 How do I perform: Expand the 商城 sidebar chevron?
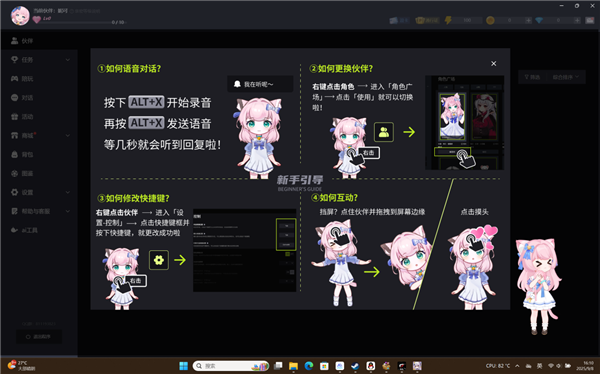pos(68,136)
